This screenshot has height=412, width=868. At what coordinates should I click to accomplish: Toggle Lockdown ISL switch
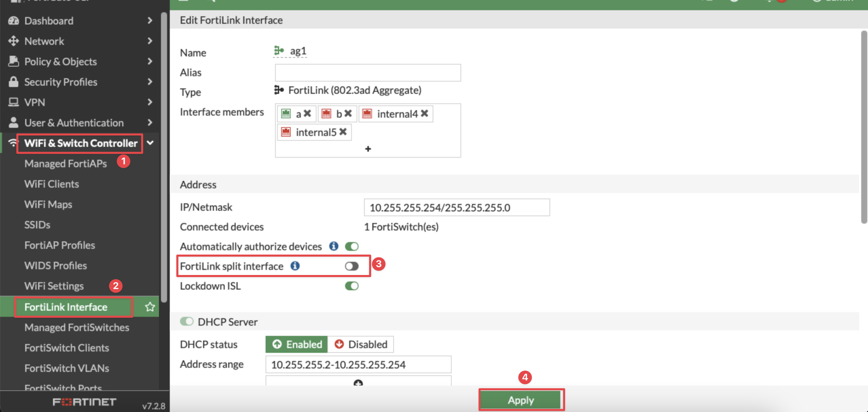coord(352,286)
